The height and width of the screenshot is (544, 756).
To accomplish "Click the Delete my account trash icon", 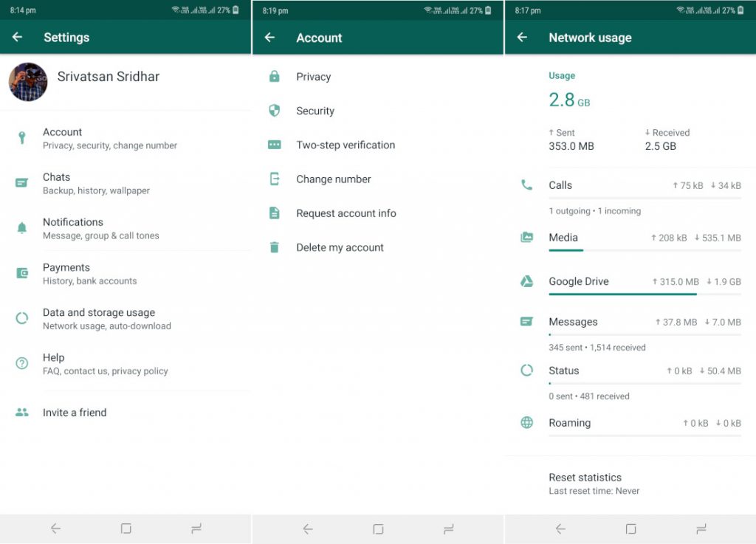I will tap(275, 247).
